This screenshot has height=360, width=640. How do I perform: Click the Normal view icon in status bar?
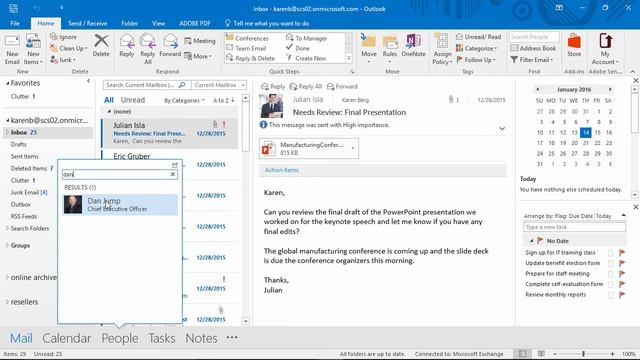point(522,354)
